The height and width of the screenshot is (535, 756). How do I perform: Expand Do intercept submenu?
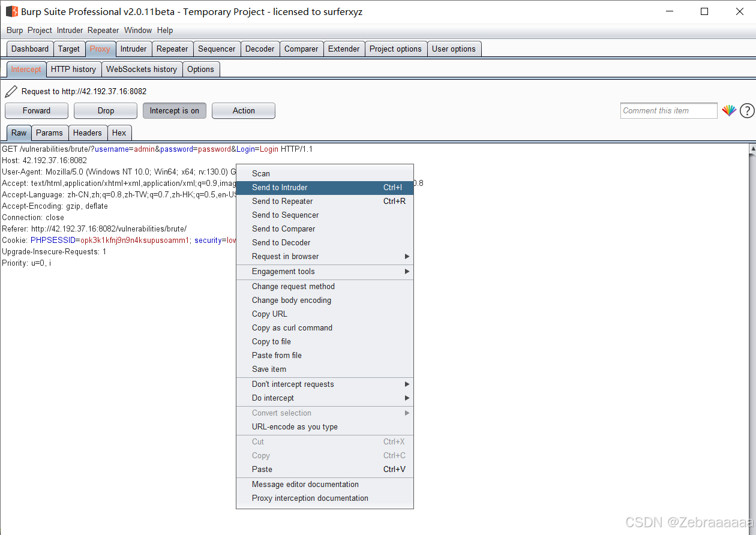(325, 398)
